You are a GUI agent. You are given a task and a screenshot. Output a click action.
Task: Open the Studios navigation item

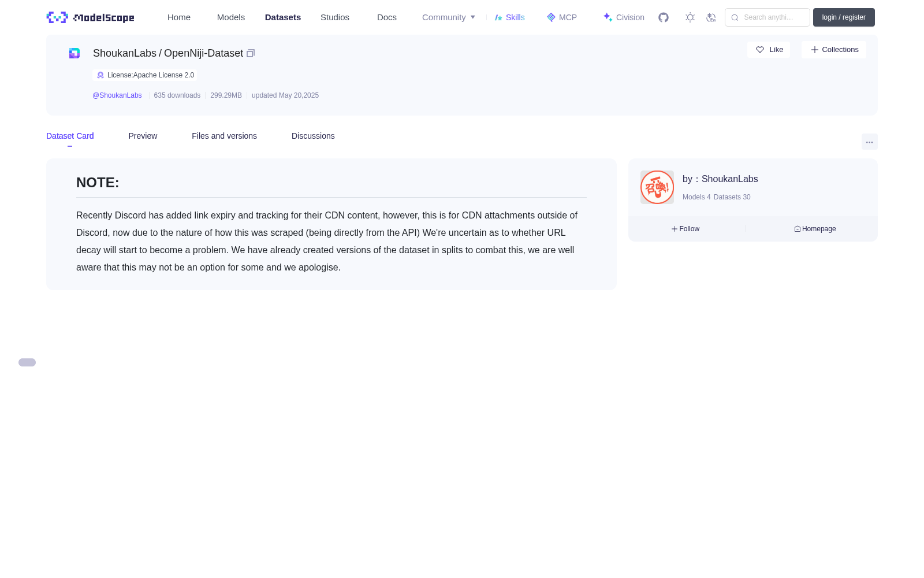[x=335, y=17]
